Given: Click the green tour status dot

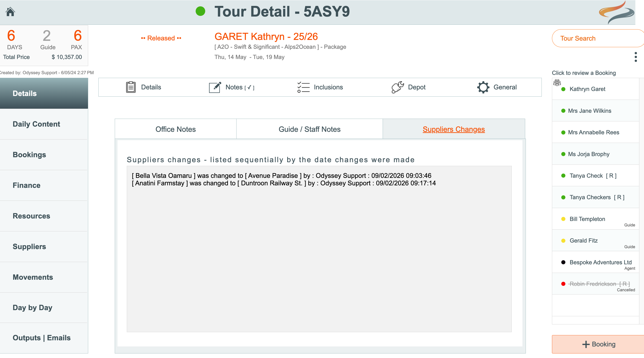Looking at the screenshot, I should (x=200, y=11).
